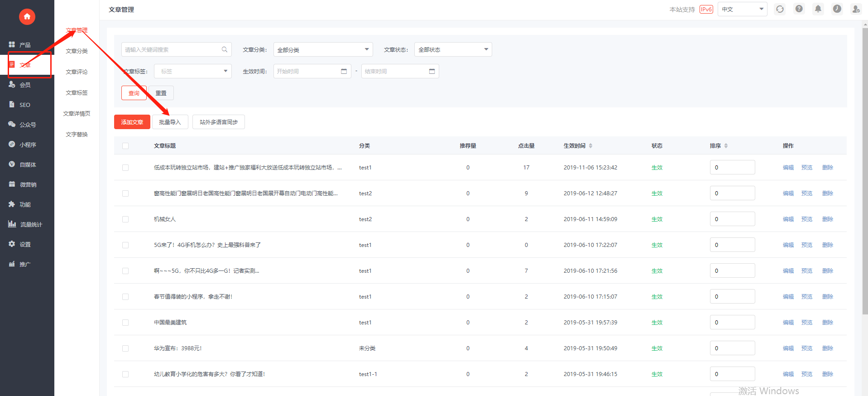This screenshot has width=868, height=396.
Task: Click the refresh icon in top bar
Action: (x=780, y=9)
